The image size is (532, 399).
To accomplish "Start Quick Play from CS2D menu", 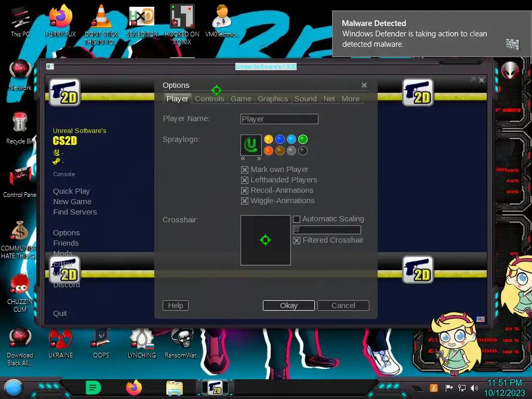I will [x=71, y=191].
